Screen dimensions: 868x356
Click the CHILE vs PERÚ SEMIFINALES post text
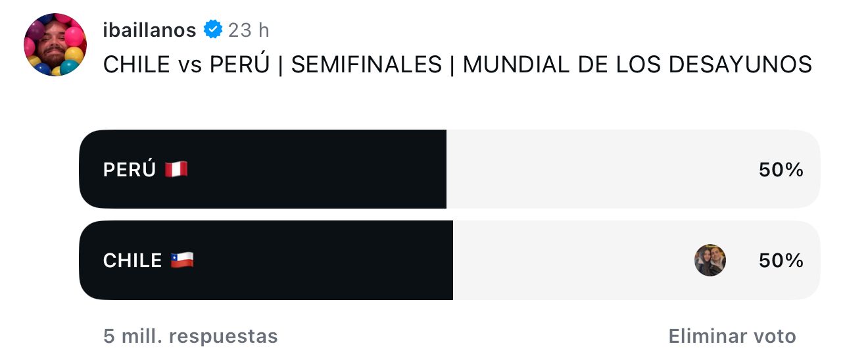point(458,64)
